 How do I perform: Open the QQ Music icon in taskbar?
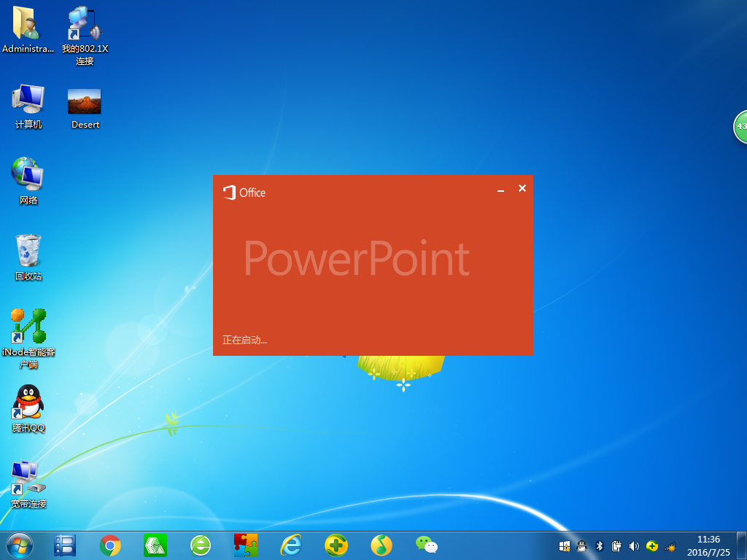[382, 545]
